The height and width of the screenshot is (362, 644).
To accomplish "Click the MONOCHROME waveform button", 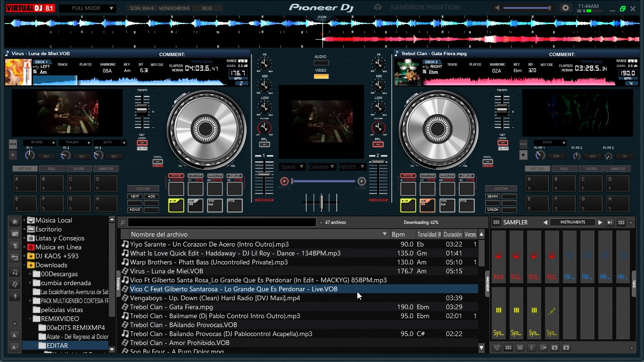I will click(x=174, y=8).
